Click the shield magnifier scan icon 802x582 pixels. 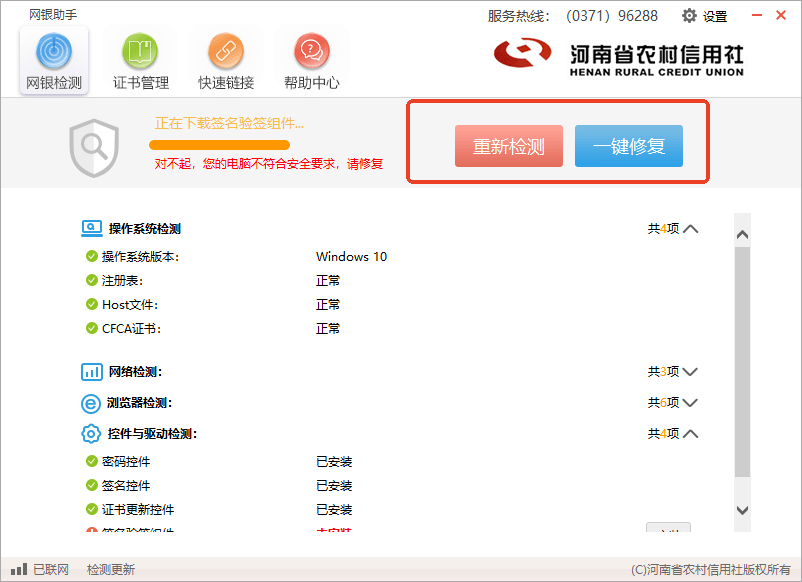(93, 148)
